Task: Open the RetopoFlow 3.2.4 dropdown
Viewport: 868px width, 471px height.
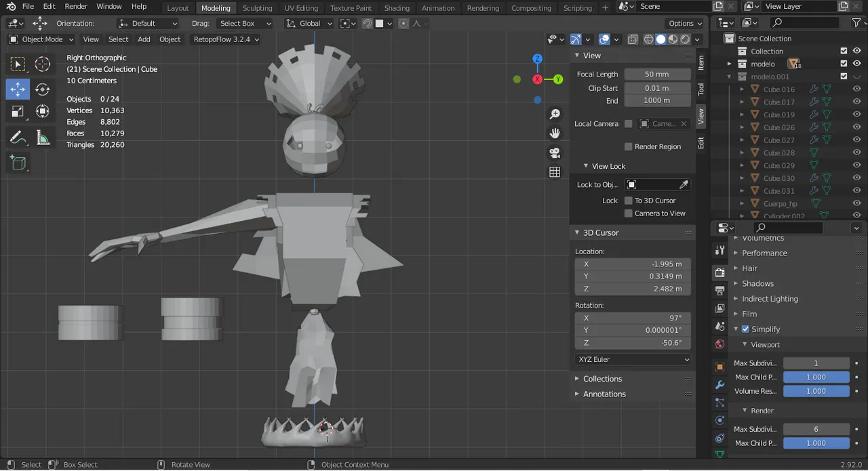Action: coord(226,39)
